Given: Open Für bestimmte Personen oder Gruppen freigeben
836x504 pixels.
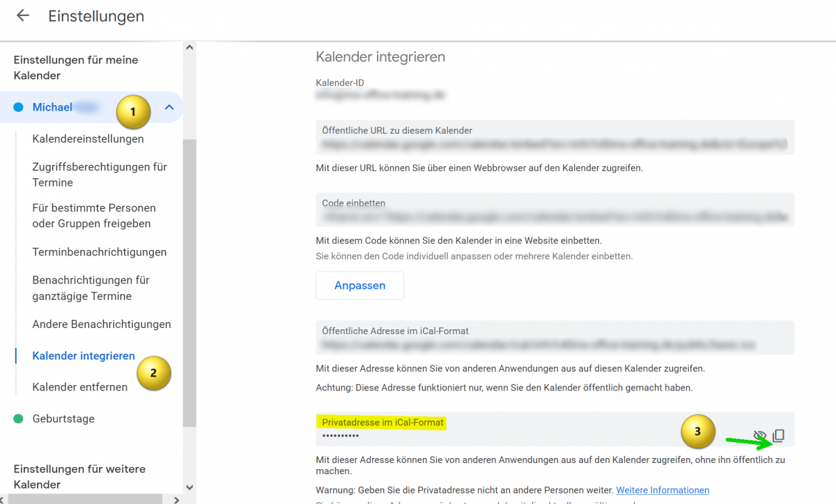Looking at the screenshot, I should pyautogui.click(x=94, y=216).
